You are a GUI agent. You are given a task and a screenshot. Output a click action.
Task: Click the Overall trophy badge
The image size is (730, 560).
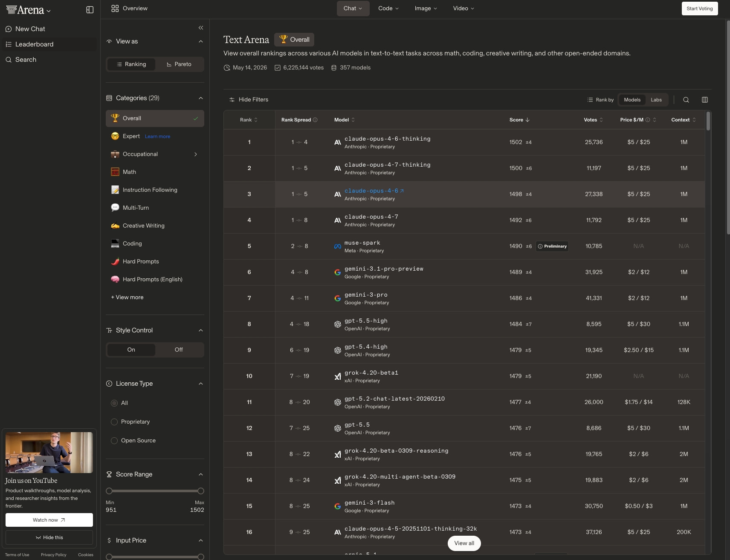click(294, 40)
